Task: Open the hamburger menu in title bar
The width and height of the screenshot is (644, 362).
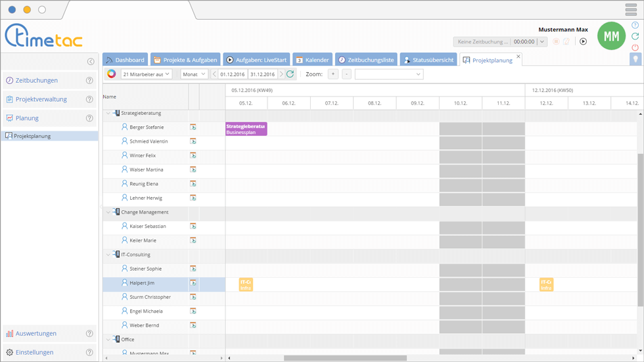Action: click(631, 9)
